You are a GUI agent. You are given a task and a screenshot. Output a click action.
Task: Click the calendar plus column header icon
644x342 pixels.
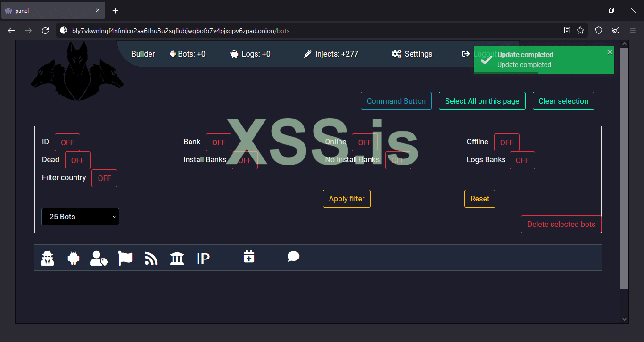coord(249,257)
